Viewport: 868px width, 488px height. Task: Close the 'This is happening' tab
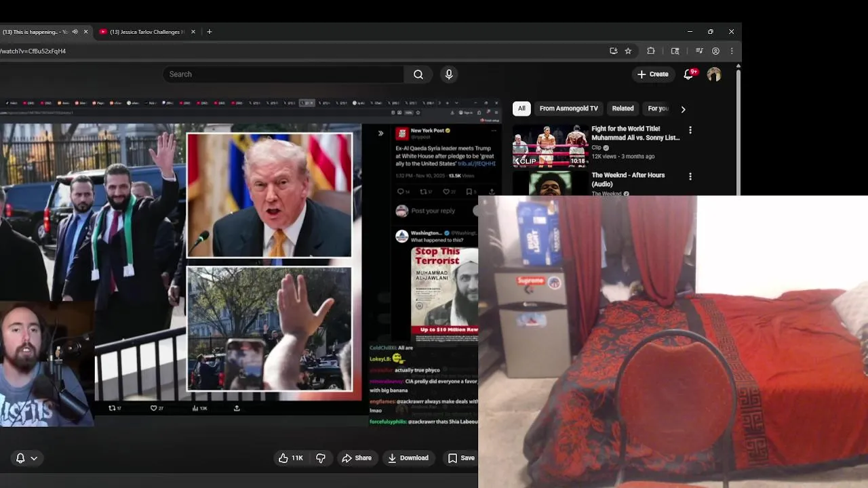click(x=85, y=32)
